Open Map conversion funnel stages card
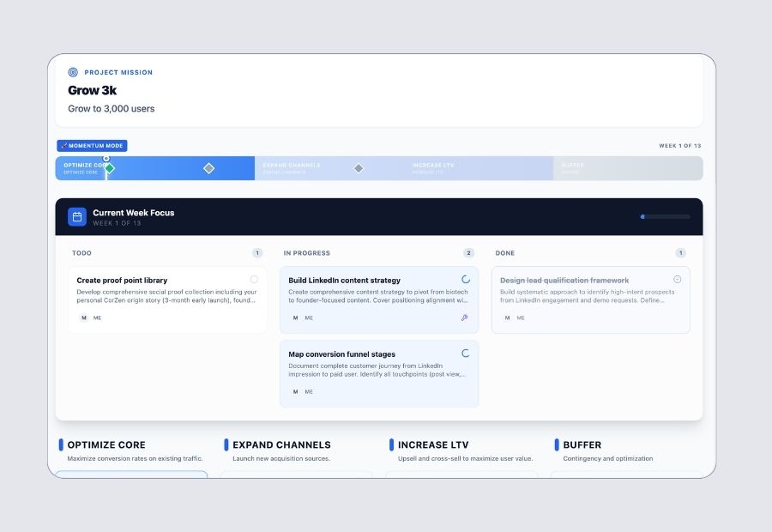The width and height of the screenshot is (772, 532). (379, 374)
